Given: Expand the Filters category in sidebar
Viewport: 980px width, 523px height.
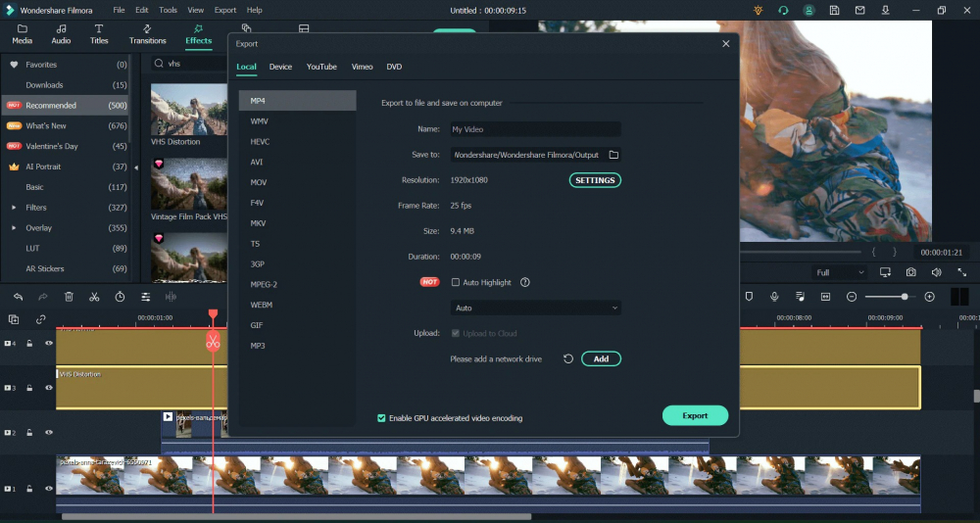Looking at the screenshot, I should point(14,208).
